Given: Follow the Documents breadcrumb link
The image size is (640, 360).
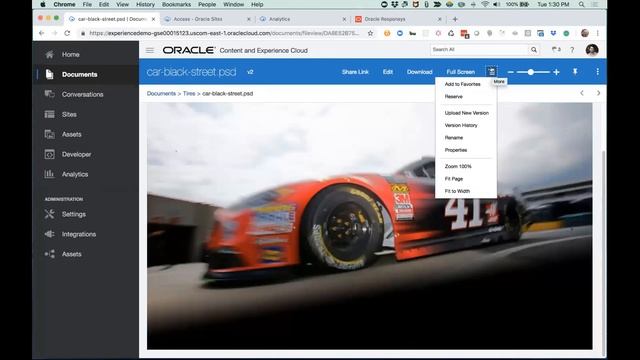Looking at the screenshot, I should [x=161, y=93].
